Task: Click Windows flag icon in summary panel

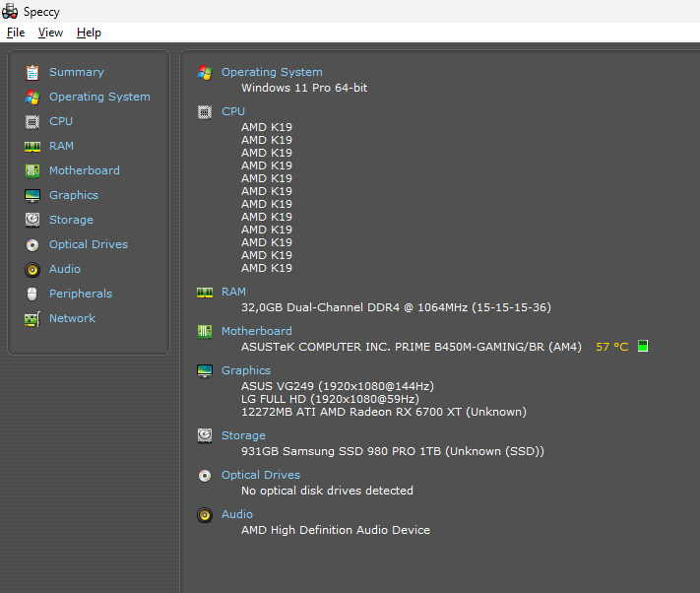Action: [205, 72]
